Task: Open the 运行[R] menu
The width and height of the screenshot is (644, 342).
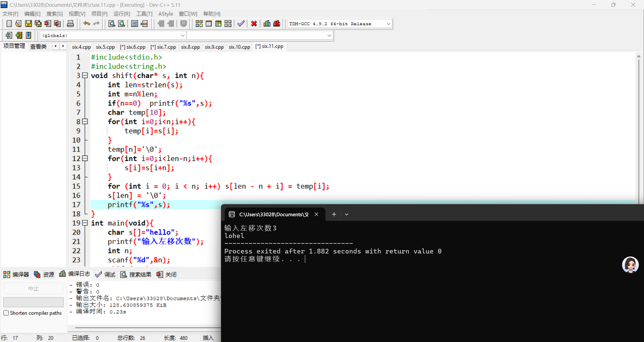Action: [x=122, y=14]
